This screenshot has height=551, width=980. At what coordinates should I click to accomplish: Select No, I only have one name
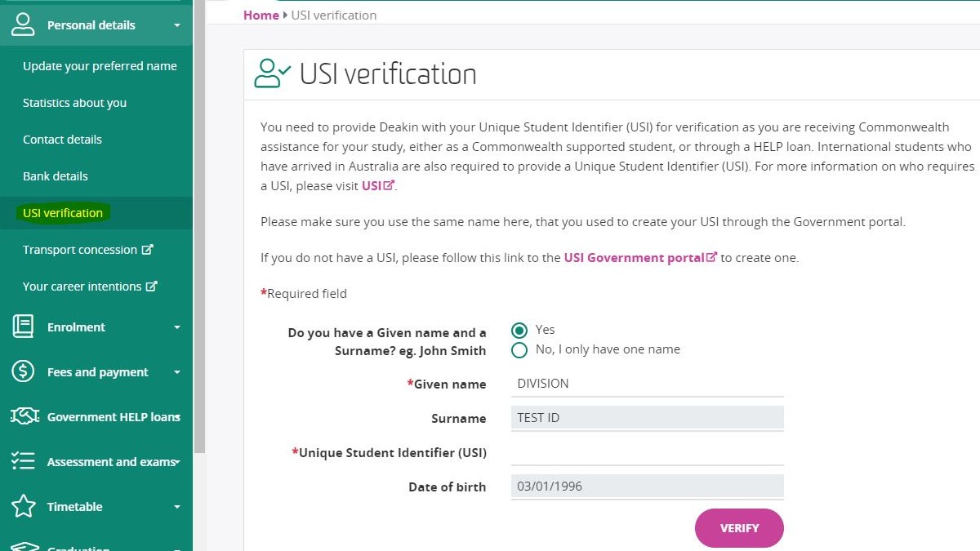[519, 350]
